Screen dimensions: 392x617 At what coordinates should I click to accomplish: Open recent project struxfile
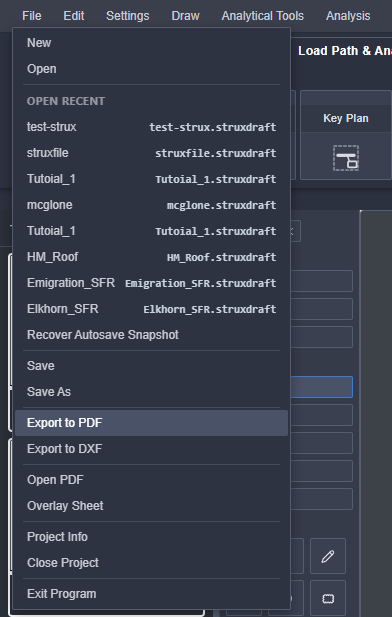(152, 153)
